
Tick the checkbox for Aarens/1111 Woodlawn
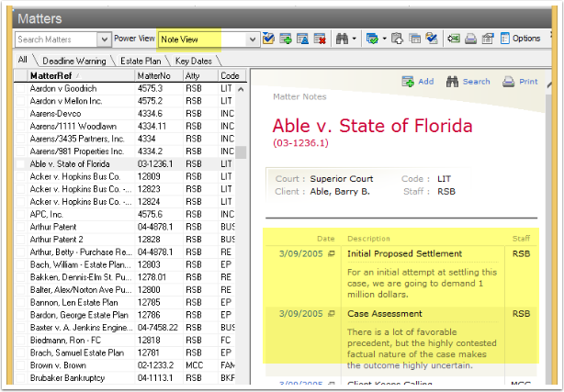(x=21, y=127)
